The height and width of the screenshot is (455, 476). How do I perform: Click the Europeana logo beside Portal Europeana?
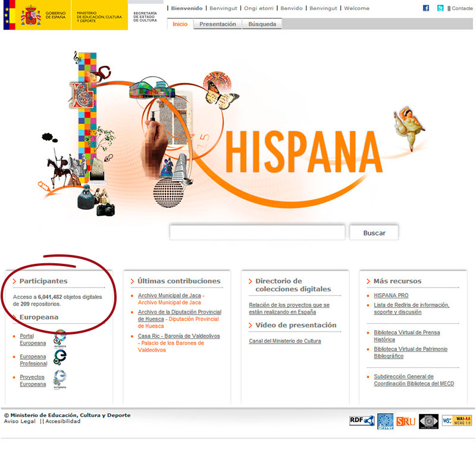pos(60,339)
